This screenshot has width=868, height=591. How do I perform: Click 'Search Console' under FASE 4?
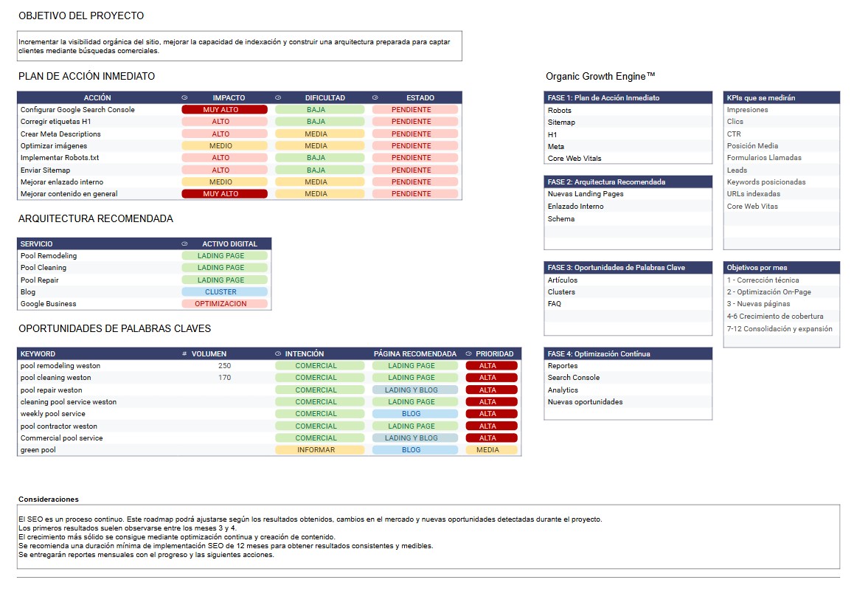tap(574, 378)
